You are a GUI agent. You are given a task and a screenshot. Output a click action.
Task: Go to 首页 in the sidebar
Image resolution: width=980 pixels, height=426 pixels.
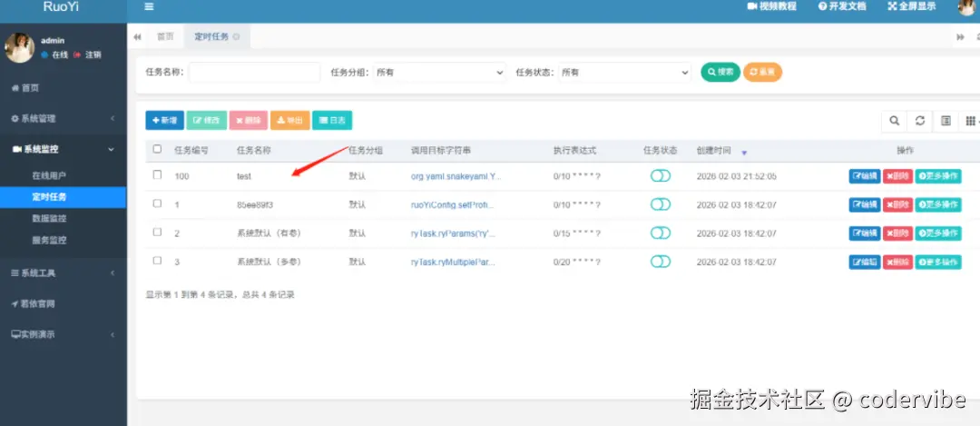point(25,88)
